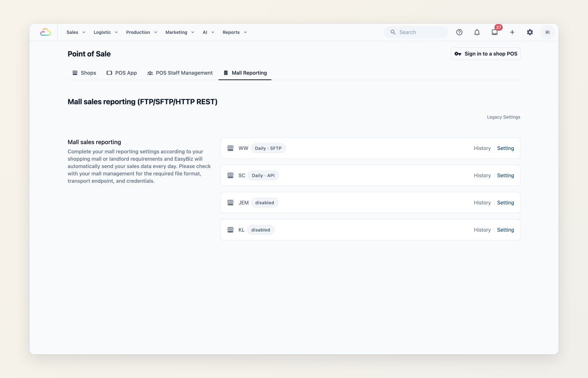Focus the Search input field
588x378 pixels.
click(416, 32)
